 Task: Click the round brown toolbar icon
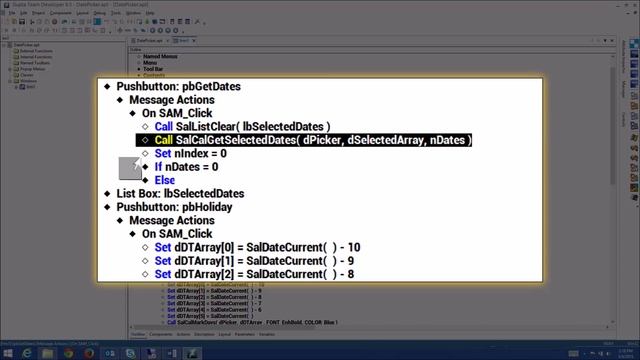coord(54,22)
